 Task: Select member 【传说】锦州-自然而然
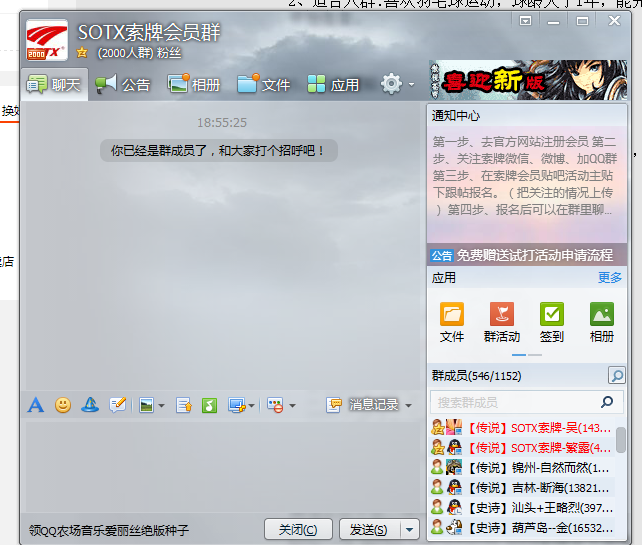point(522,468)
